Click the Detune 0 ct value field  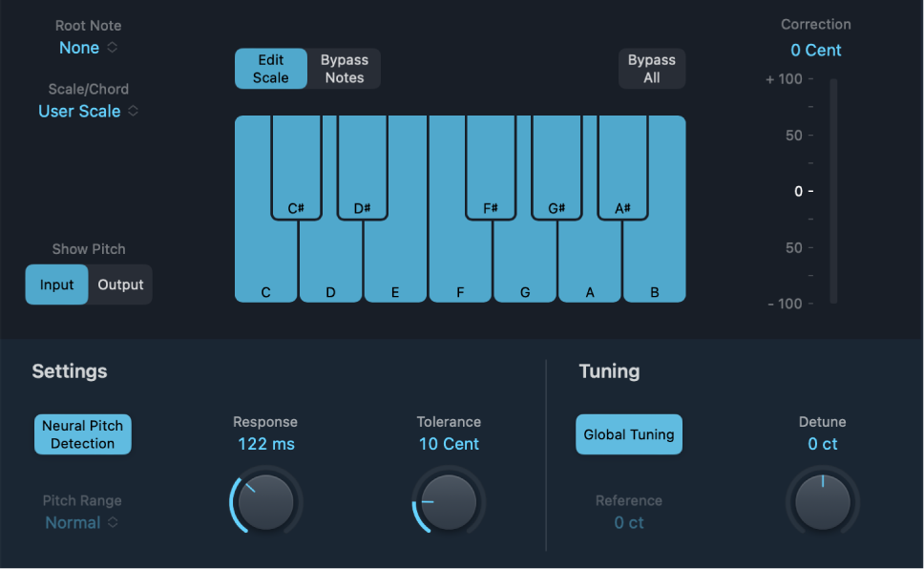coord(822,444)
